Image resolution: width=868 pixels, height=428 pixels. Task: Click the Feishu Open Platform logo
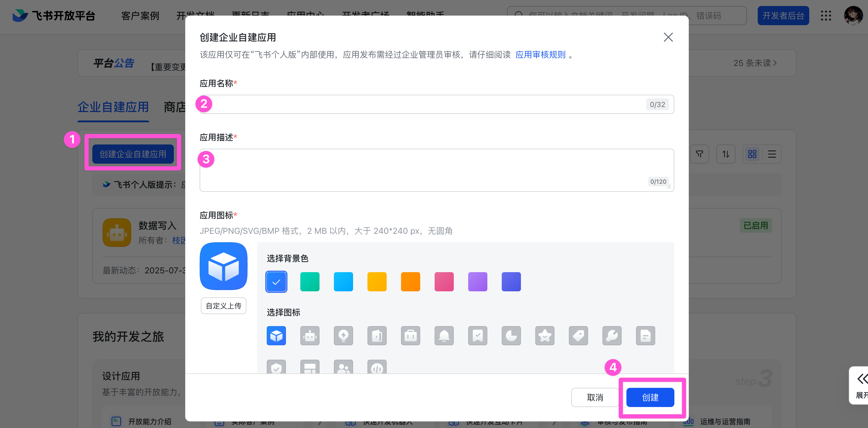tap(54, 16)
